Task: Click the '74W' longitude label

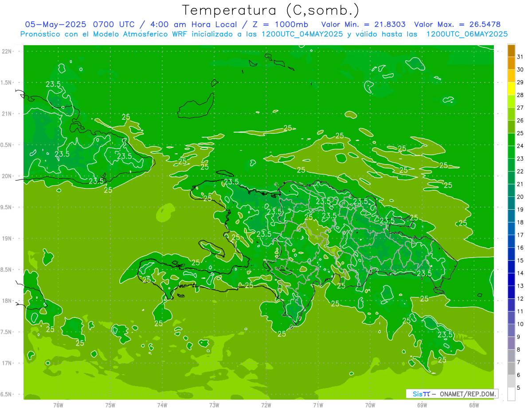Action: point(162,405)
